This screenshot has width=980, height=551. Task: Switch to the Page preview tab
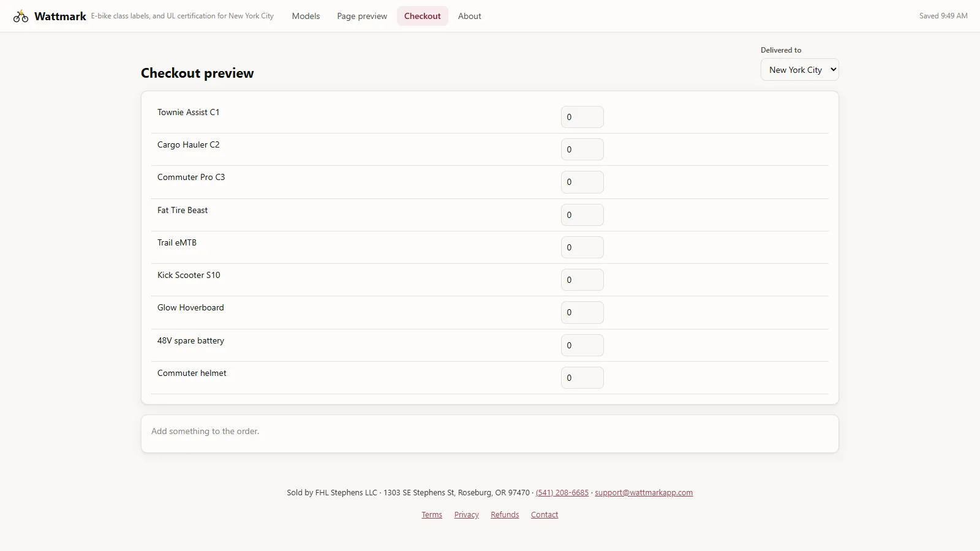(x=362, y=16)
